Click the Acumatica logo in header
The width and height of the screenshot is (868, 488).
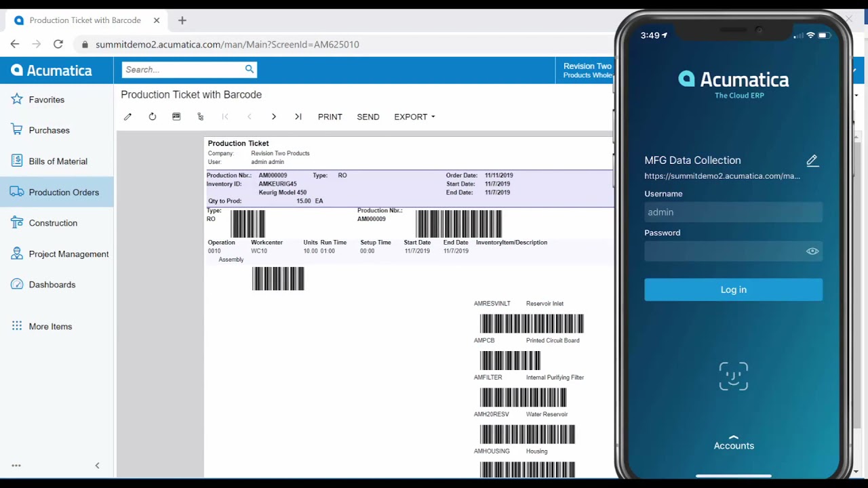tap(52, 70)
